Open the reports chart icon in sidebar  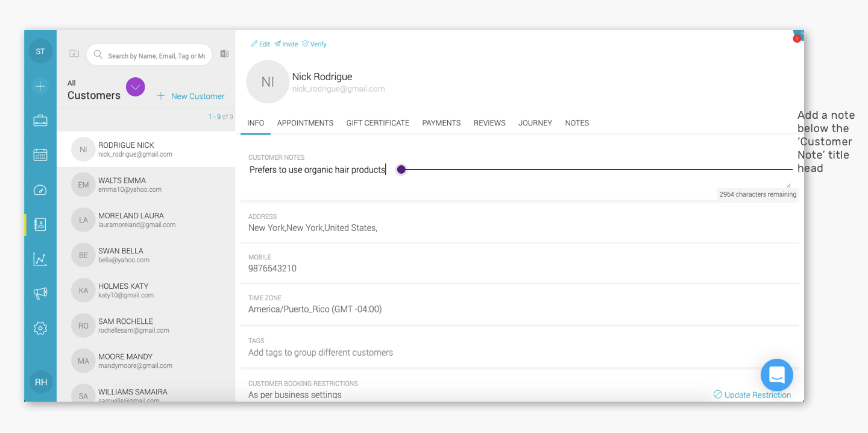pos(40,259)
